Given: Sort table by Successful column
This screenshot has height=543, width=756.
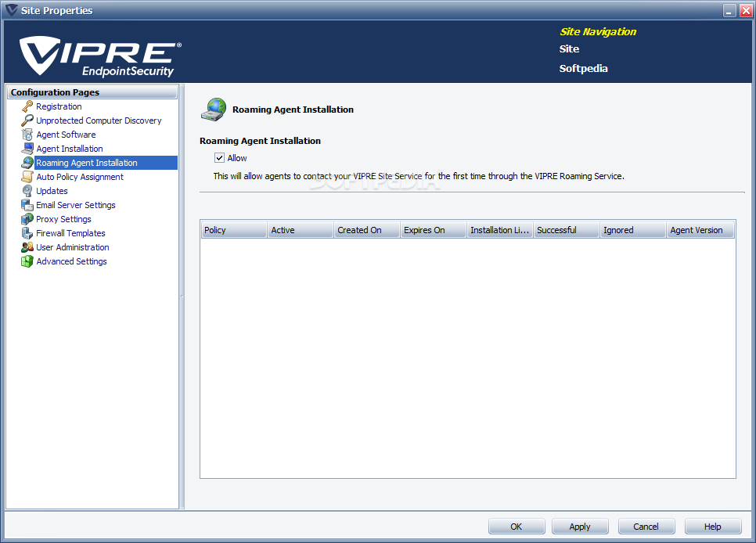Looking at the screenshot, I should coord(567,230).
